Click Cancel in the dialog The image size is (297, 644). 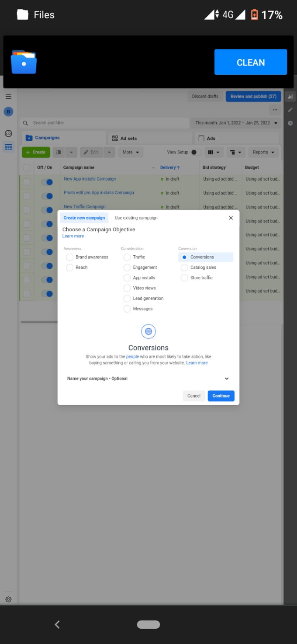[194, 396]
